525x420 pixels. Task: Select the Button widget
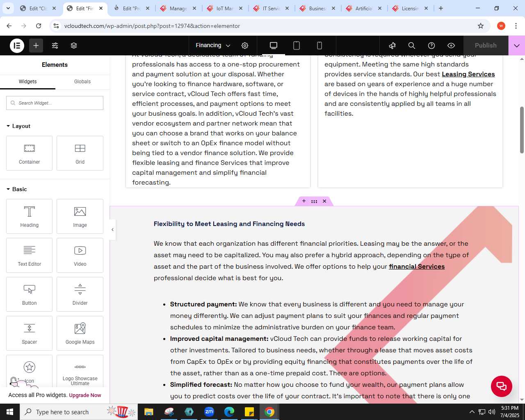tap(30, 294)
